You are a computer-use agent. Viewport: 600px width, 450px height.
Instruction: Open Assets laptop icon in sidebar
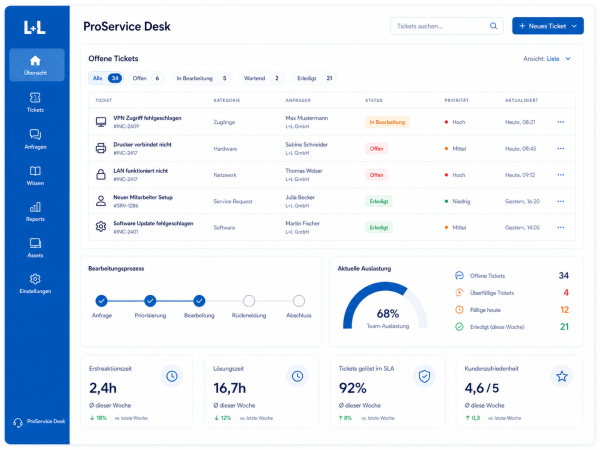[x=35, y=243]
